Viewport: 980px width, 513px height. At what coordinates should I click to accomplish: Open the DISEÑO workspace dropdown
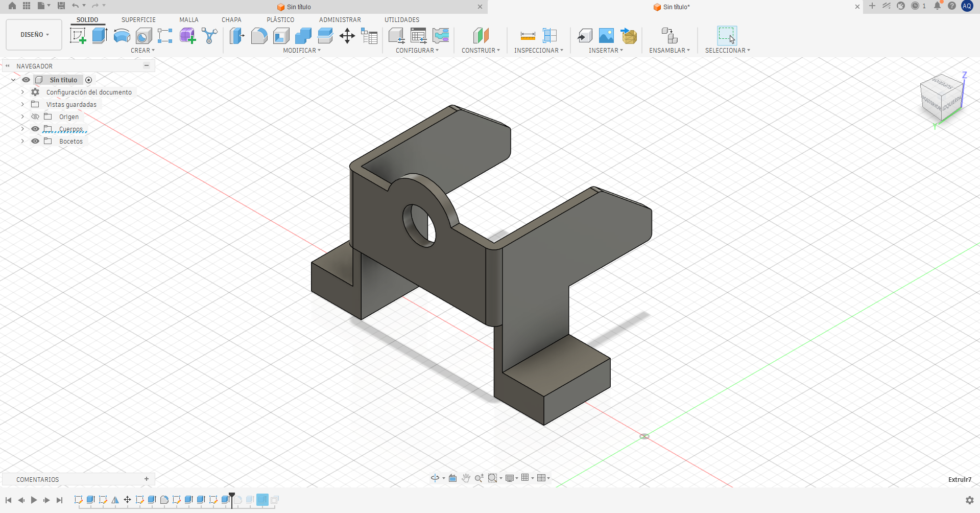tap(34, 35)
